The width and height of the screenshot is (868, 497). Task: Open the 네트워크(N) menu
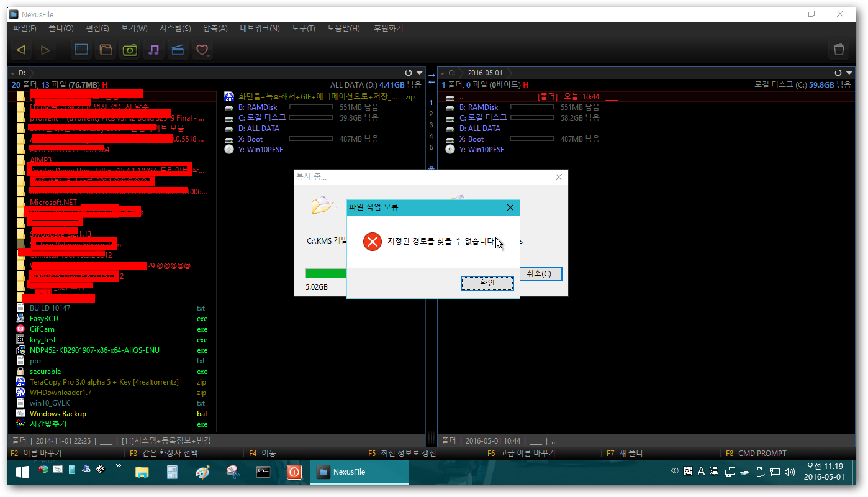[x=260, y=29]
